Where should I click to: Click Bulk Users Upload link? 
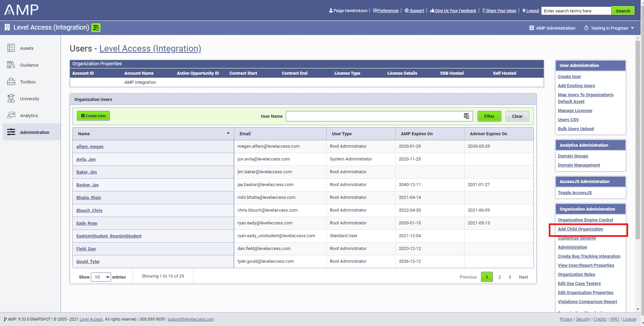pos(576,129)
